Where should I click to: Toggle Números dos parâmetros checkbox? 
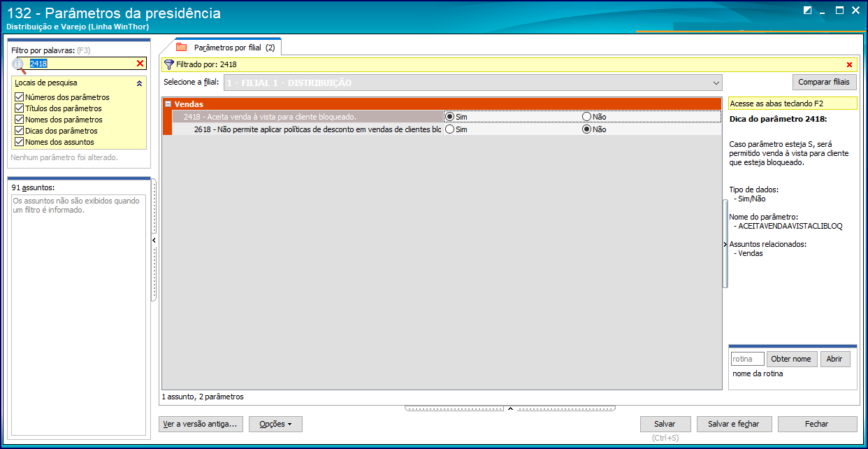19,97
